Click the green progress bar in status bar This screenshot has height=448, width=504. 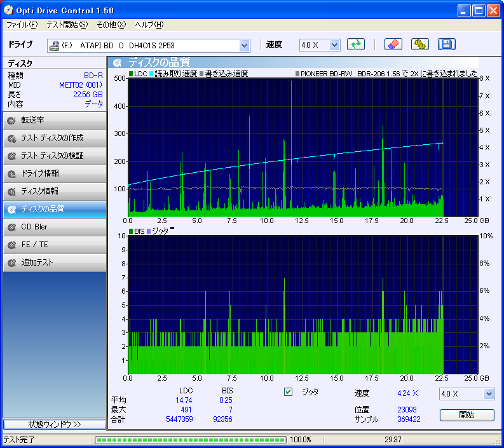(x=190, y=440)
